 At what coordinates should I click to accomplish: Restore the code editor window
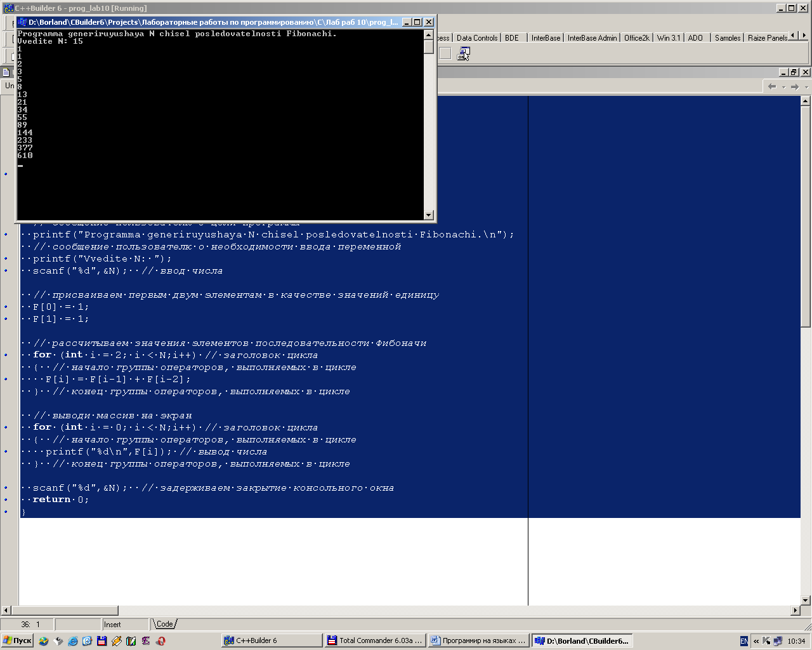(x=794, y=72)
